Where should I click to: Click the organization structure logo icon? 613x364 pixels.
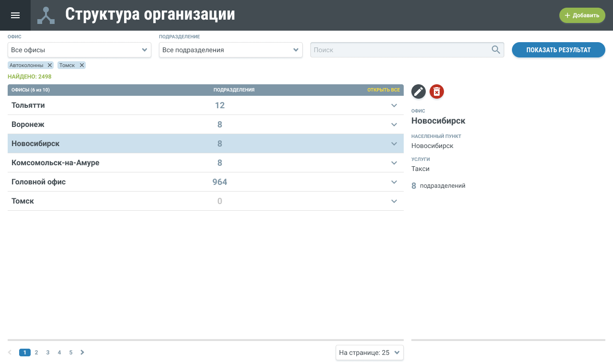[46, 15]
